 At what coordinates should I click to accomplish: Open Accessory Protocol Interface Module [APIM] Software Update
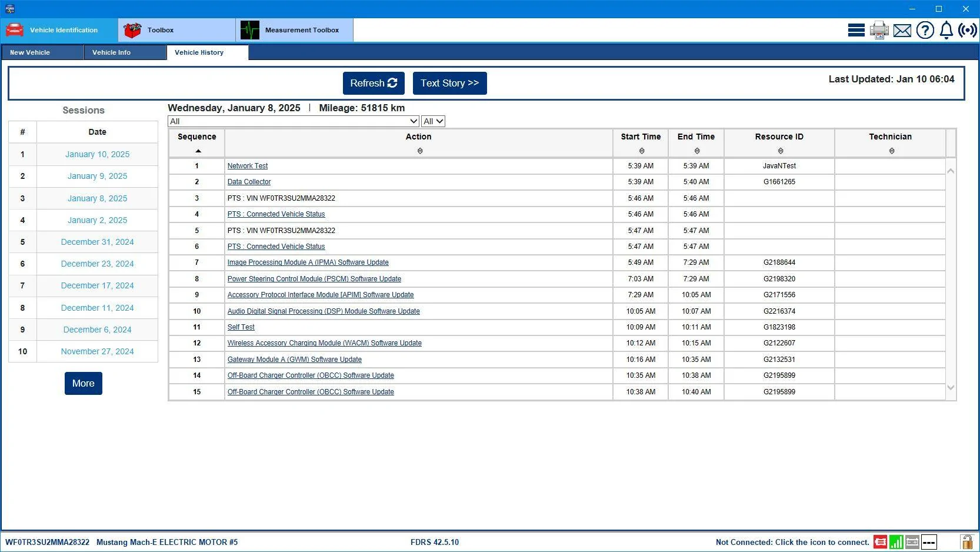[x=321, y=295]
